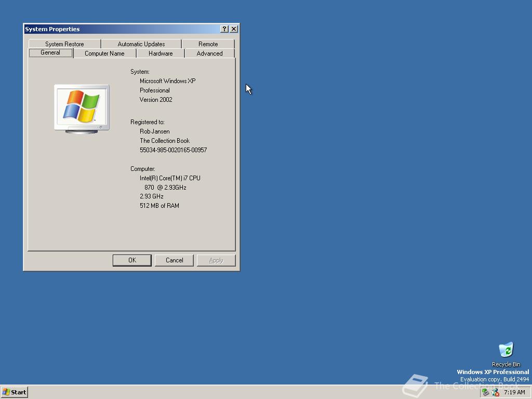Image resolution: width=532 pixels, height=399 pixels.
Task: Click the '512 MB of RAM' text
Action: pyautogui.click(x=159, y=206)
